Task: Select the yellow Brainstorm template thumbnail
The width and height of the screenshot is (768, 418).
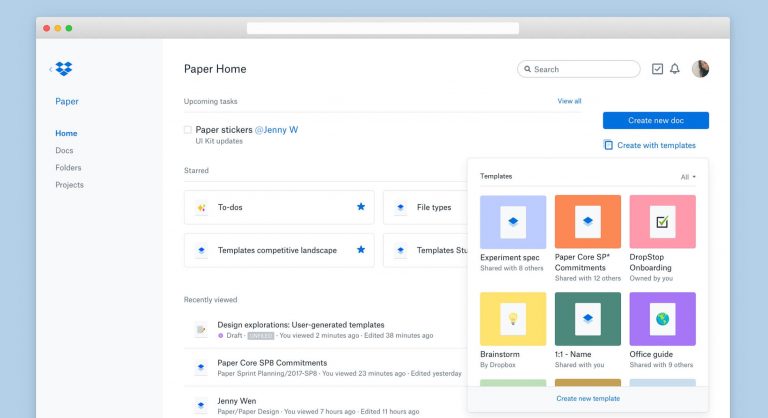Action: click(513, 319)
